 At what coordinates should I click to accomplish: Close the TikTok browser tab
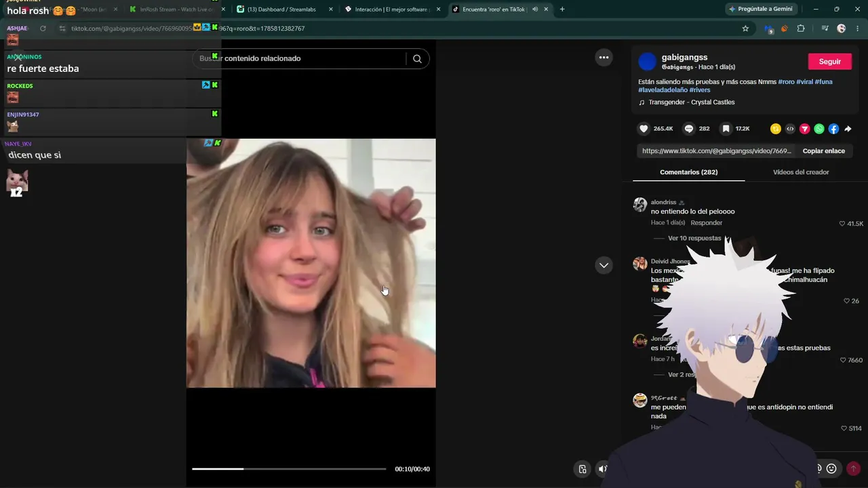coord(546,9)
